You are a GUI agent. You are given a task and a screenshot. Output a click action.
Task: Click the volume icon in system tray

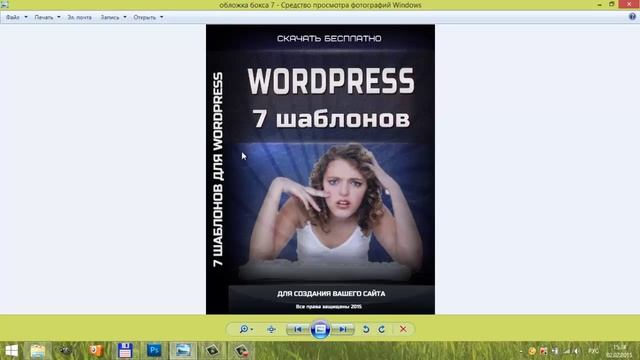(576, 351)
